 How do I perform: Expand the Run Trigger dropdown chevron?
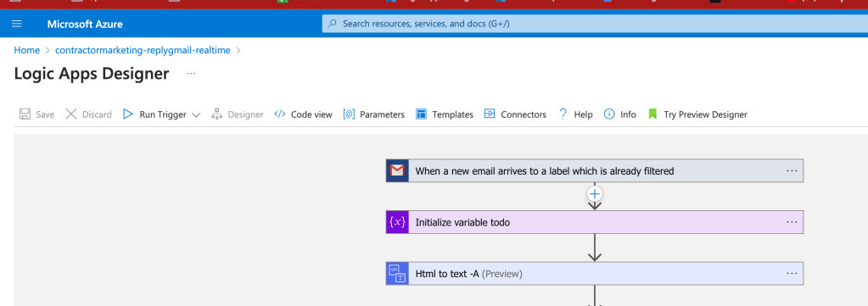196,115
